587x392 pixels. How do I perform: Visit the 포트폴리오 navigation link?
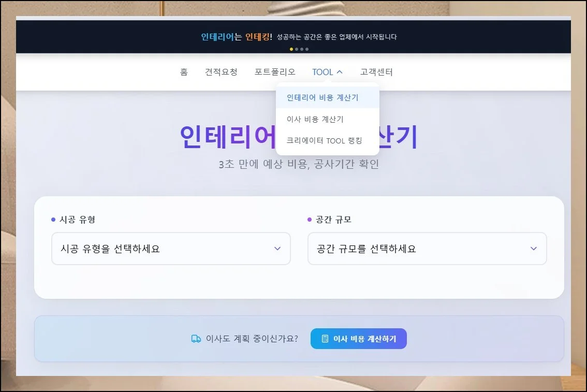click(x=275, y=72)
